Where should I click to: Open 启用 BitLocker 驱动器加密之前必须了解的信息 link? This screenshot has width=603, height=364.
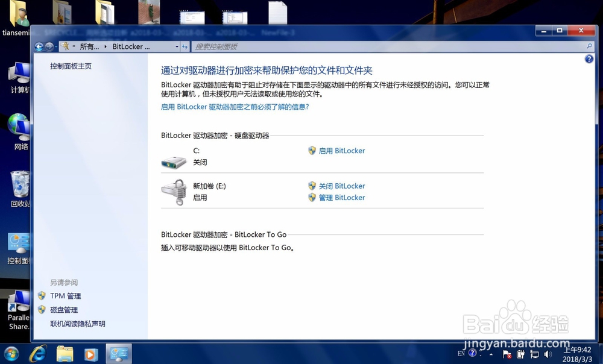click(235, 107)
